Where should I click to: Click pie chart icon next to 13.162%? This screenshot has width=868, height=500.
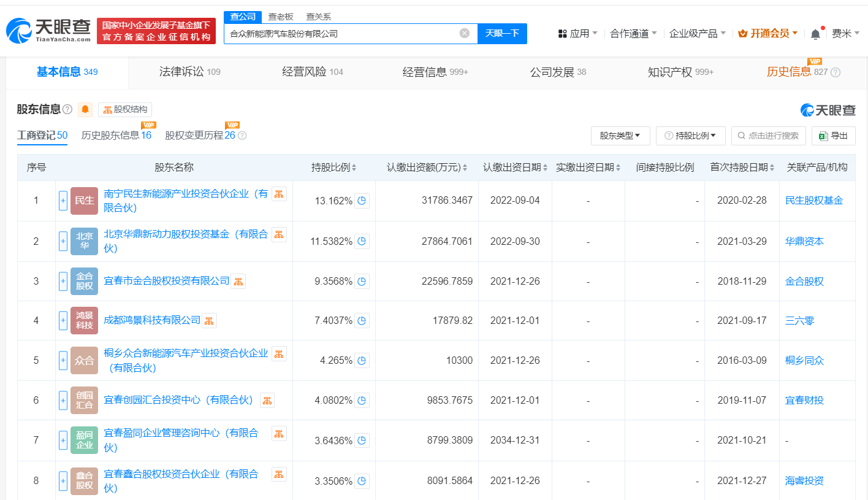click(362, 201)
